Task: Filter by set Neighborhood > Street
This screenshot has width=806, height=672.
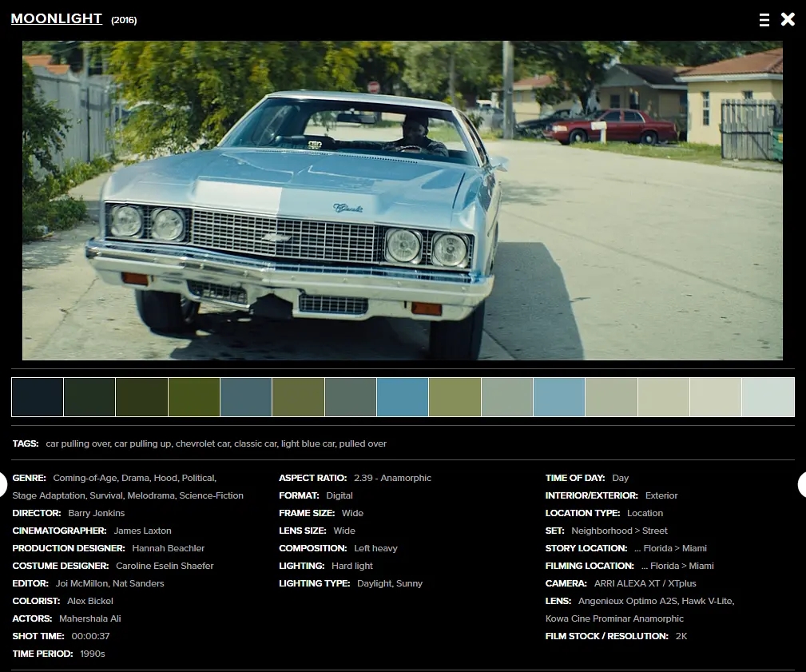Action: coord(619,531)
